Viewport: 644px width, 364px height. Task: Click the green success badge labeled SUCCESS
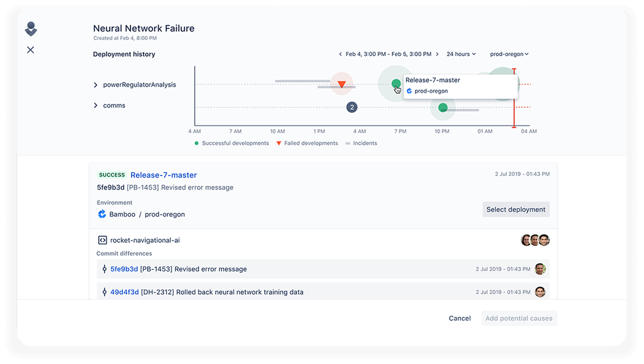tap(112, 174)
